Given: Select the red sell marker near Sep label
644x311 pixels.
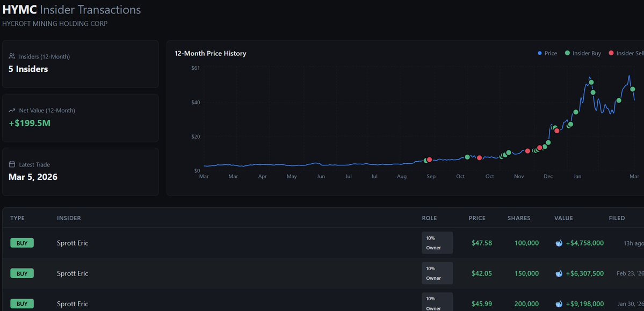Looking at the screenshot, I should point(430,160).
